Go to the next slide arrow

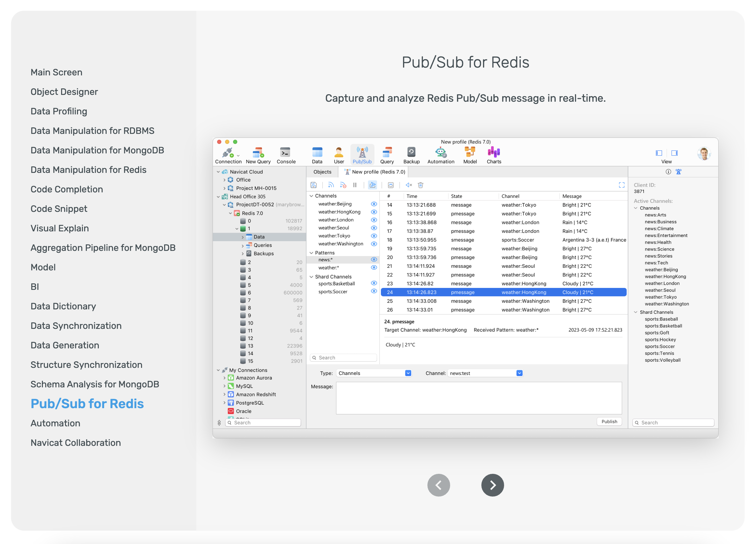[492, 485]
